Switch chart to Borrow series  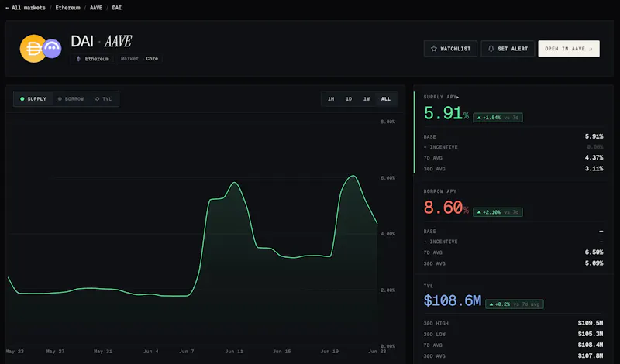(x=71, y=99)
